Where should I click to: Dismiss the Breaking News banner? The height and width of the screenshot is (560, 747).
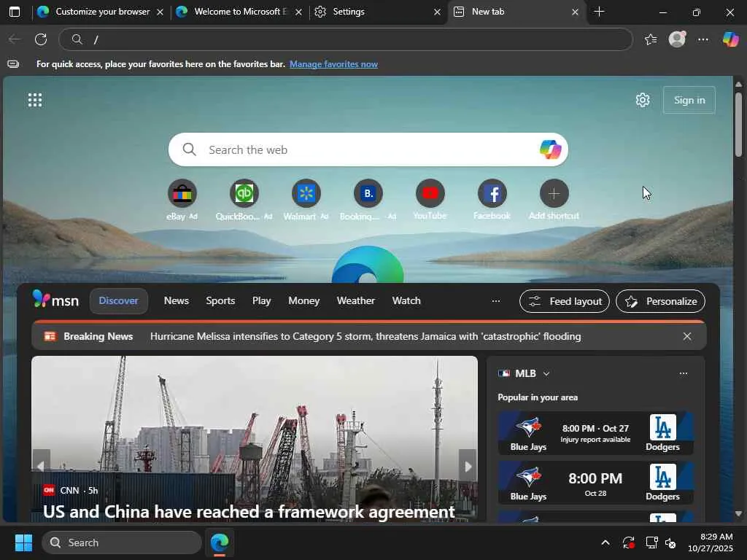coord(687,336)
